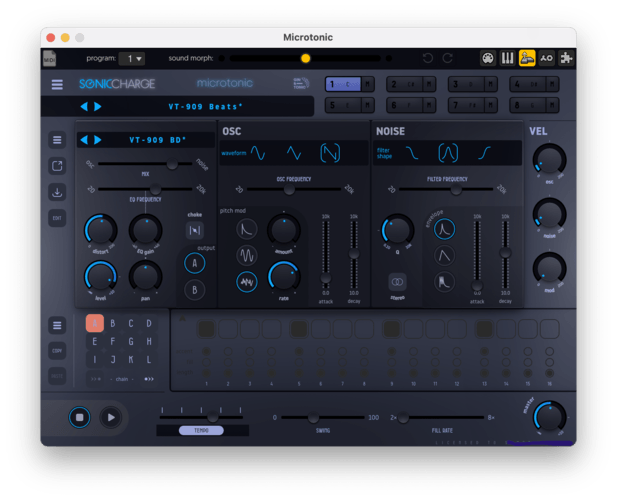Select drum channel 7
The height and width of the screenshot is (500, 617).
tap(466, 105)
